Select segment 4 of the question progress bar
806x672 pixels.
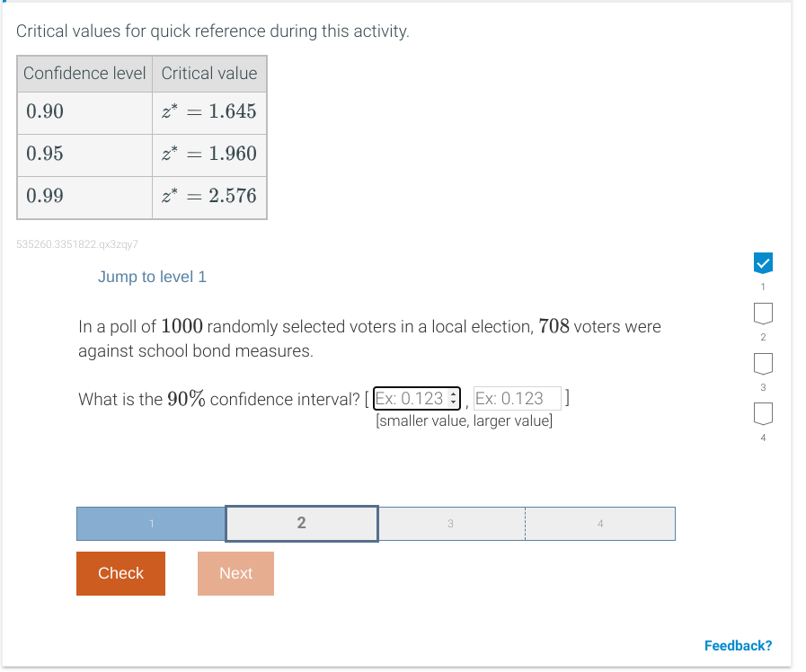(599, 523)
